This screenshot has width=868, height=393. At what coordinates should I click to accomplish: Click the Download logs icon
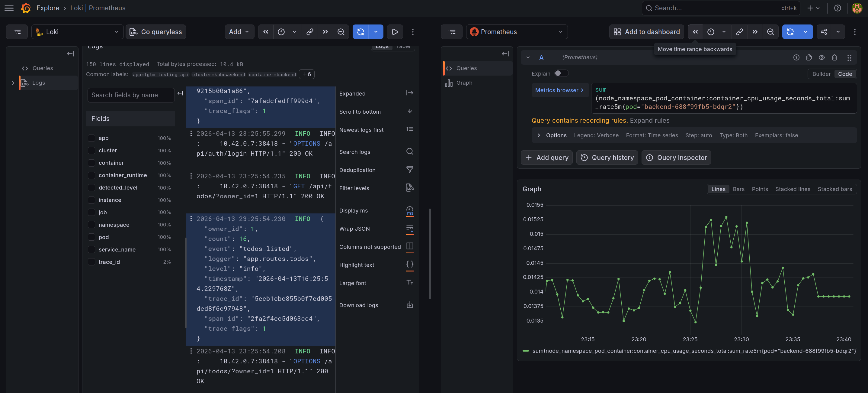click(409, 305)
